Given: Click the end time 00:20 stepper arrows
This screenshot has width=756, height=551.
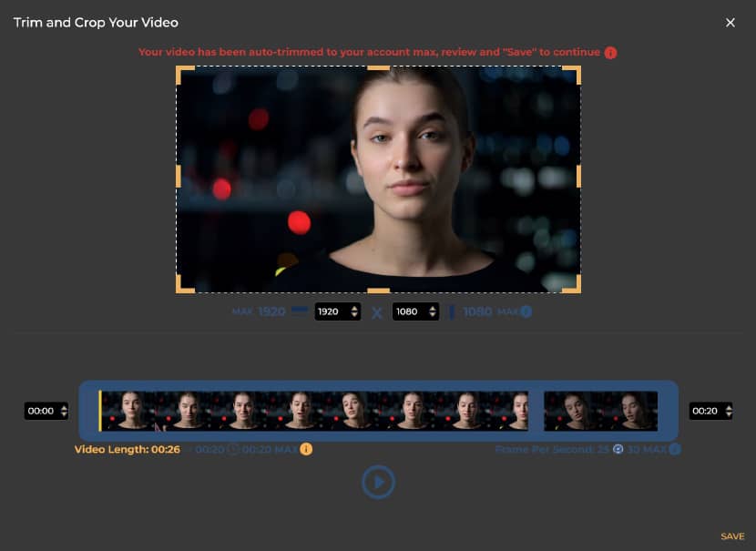Looking at the screenshot, I should [729, 411].
